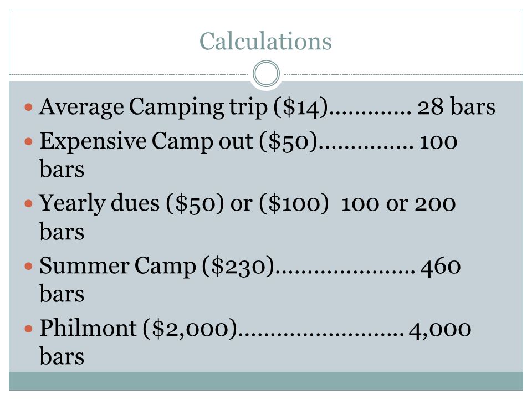The width and height of the screenshot is (532, 399).
Task: Click the Summer Camp text
Action: [117, 265]
